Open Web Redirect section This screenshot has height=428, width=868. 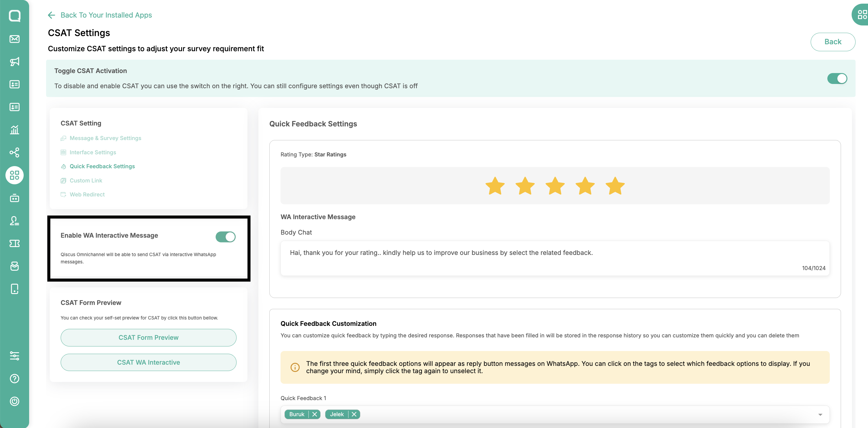(82, 194)
